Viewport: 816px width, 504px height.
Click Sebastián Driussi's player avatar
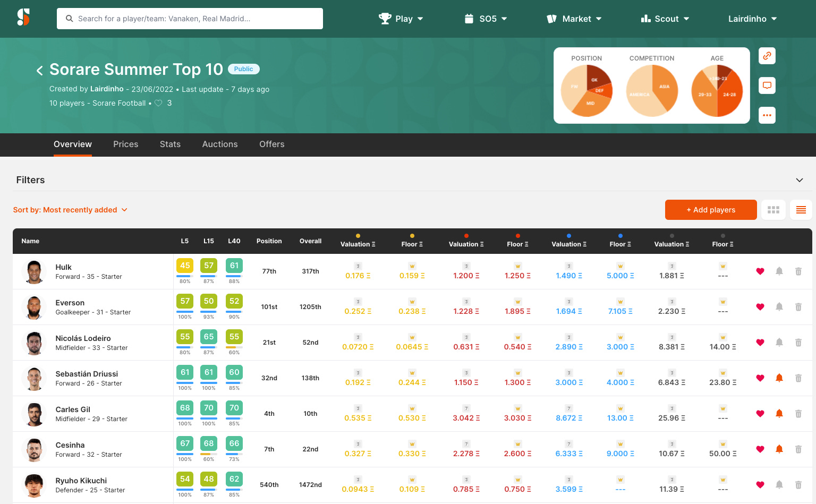[x=34, y=378]
